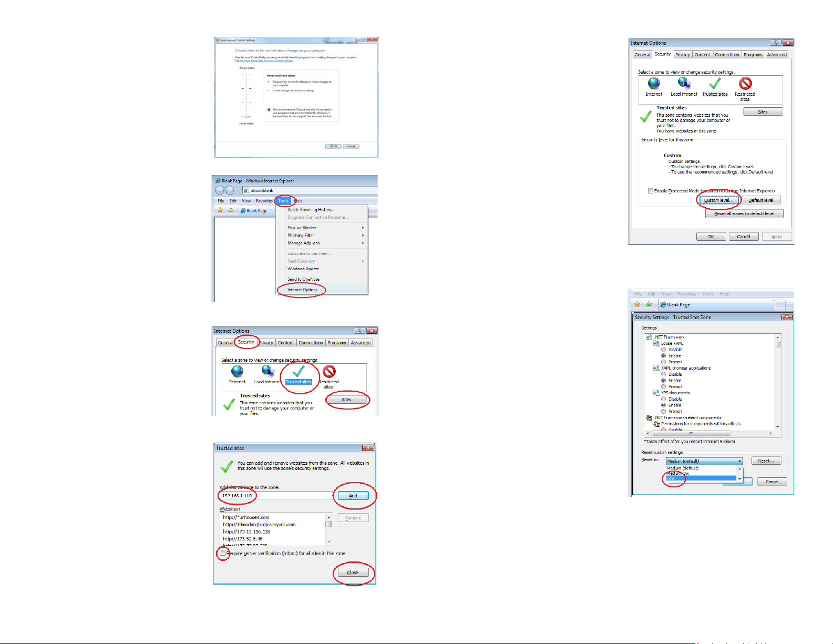Click the .NET Framework tree node
This screenshot has height=644, width=833.
[x=669, y=337]
